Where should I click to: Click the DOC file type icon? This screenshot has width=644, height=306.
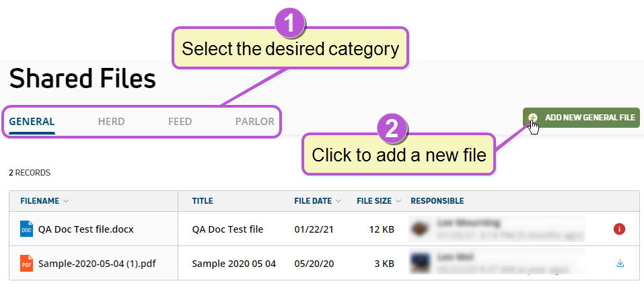26,229
